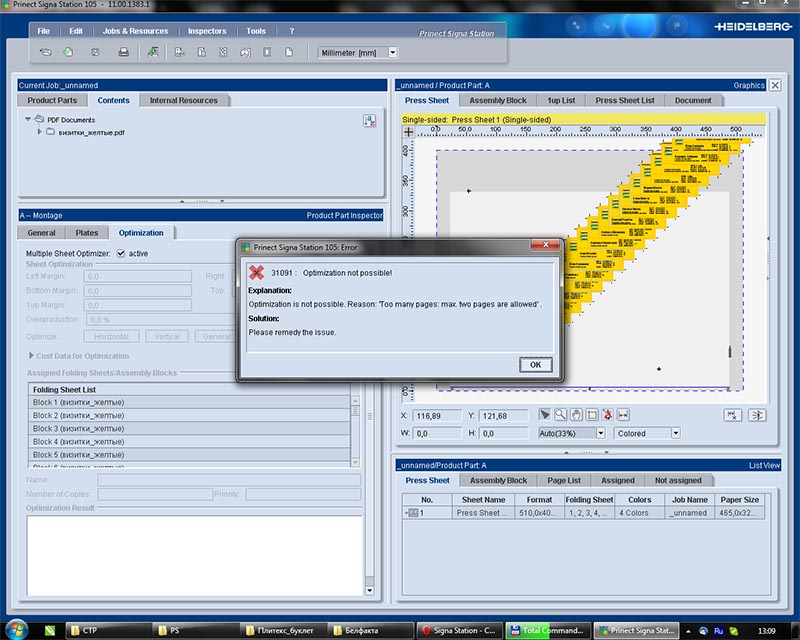Viewport: 800px width, 640px height.
Task: Click the sort A-Z icon in Contents
Action: [x=369, y=120]
